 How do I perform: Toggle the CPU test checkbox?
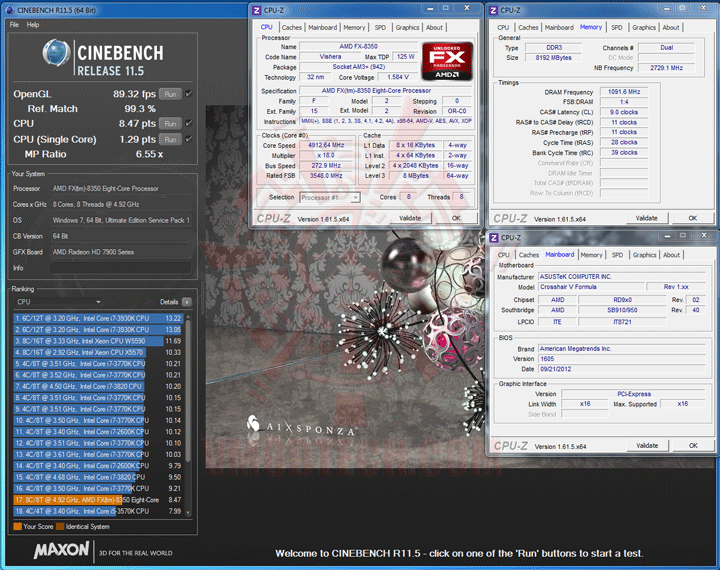[189, 123]
